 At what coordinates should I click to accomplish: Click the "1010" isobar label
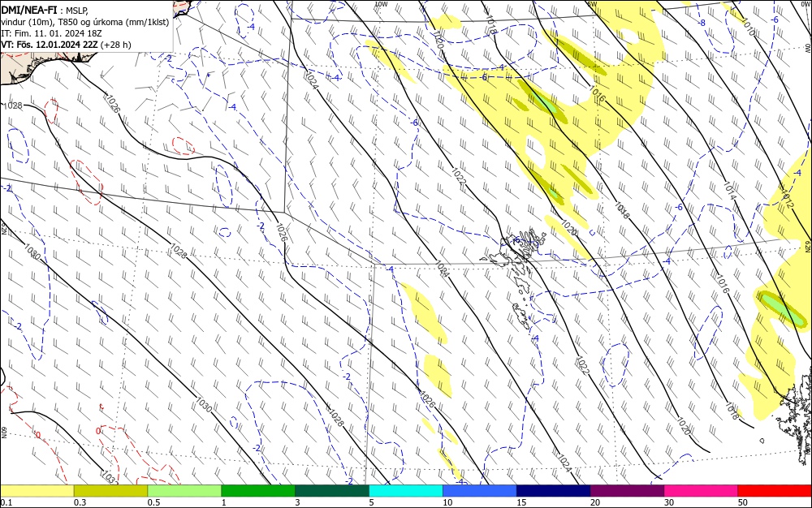point(749,27)
